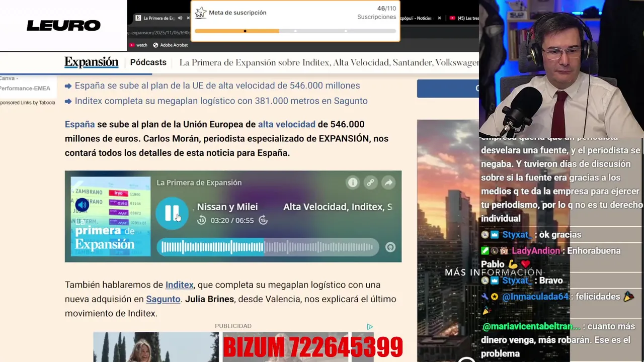644x362 pixels.
Task: Follow the España hyperlink in the article
Action: pyautogui.click(x=79, y=124)
